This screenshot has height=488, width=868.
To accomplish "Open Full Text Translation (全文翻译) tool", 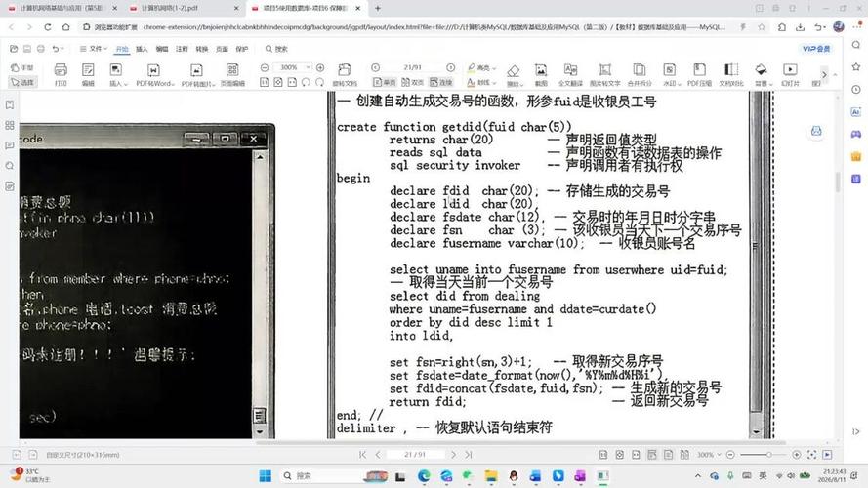I will tap(570, 74).
